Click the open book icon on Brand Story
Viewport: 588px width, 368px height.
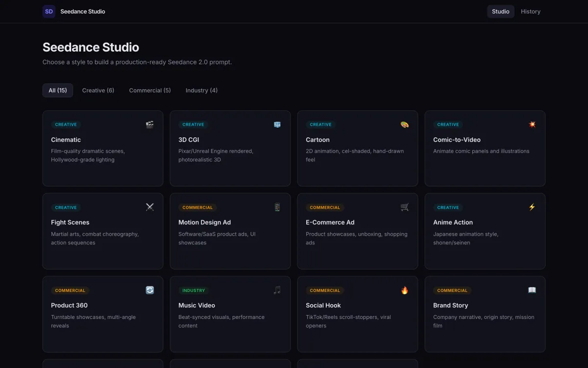point(532,290)
